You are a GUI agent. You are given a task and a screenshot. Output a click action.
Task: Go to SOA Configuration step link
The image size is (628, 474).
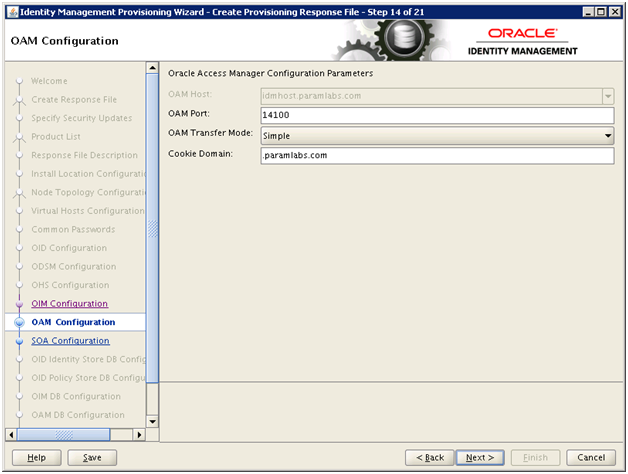(x=70, y=341)
